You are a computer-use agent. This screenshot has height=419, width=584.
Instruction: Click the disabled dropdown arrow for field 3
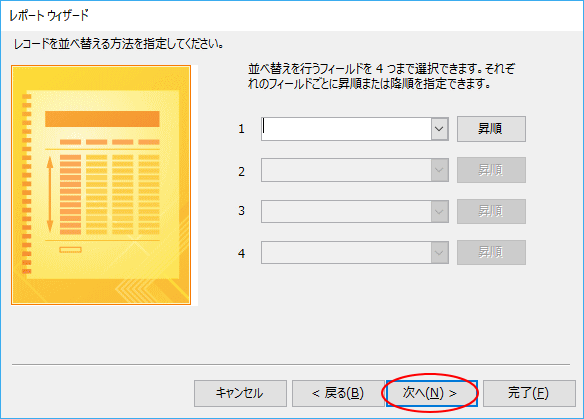pos(439,212)
